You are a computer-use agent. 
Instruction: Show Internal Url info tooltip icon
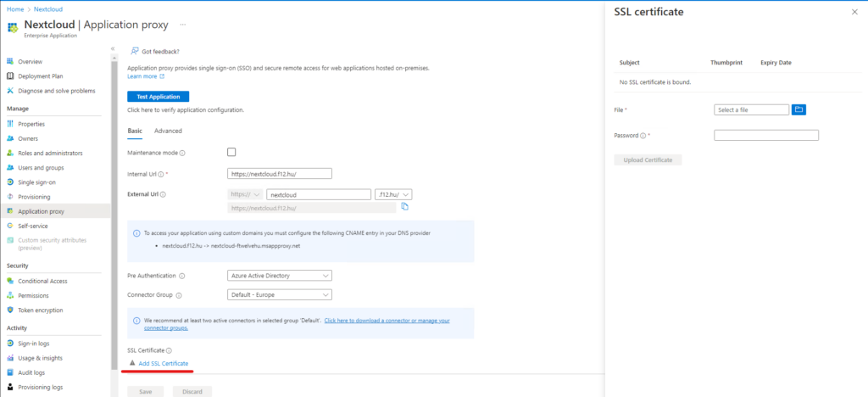tap(160, 174)
